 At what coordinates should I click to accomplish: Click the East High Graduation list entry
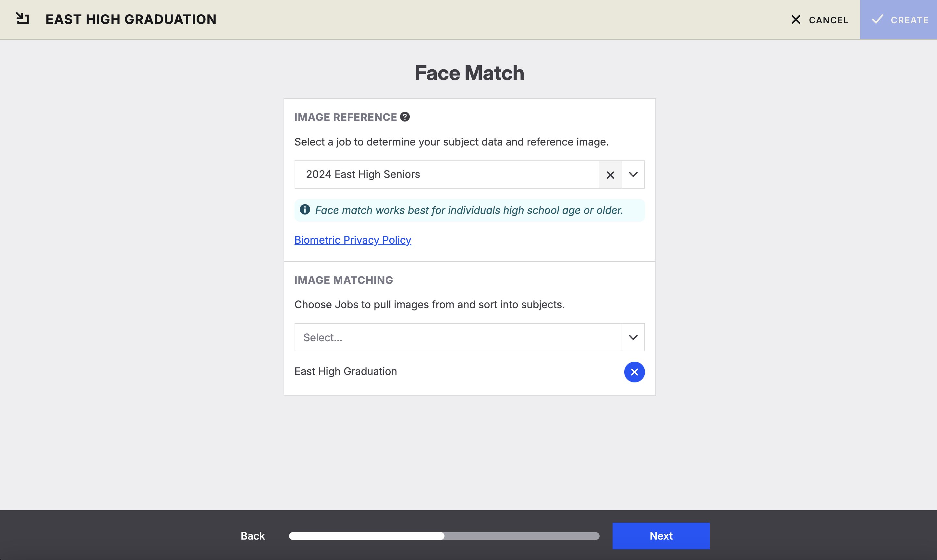click(x=345, y=371)
